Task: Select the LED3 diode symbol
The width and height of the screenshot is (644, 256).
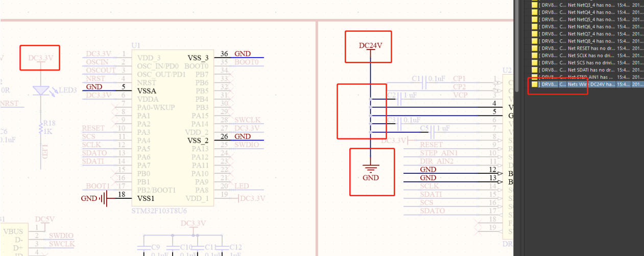Action: pyautogui.click(x=41, y=90)
